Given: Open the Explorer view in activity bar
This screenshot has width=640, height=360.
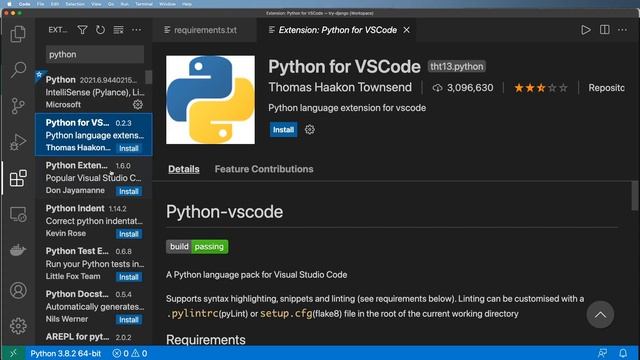Looking at the screenshot, I should (x=18, y=34).
